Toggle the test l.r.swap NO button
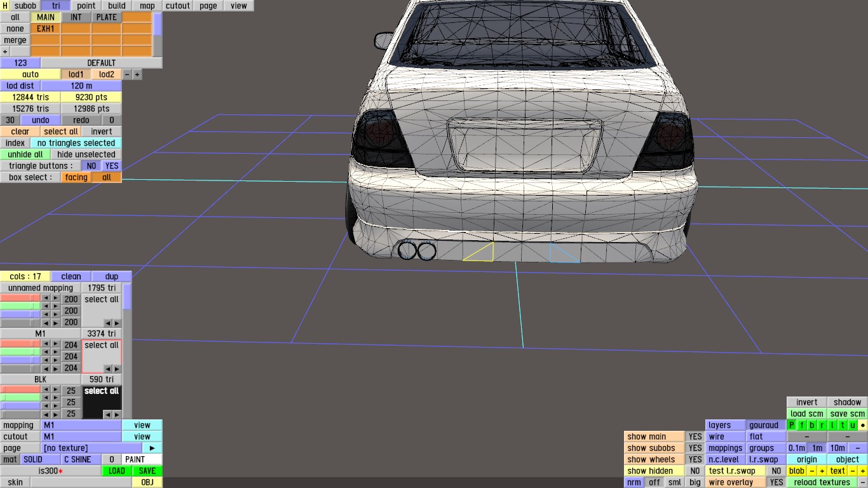 (776, 471)
